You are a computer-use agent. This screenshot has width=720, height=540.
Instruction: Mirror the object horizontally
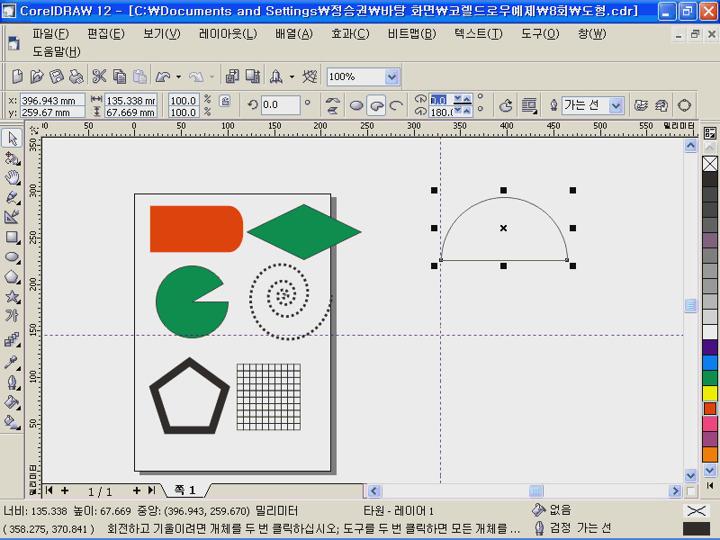(333, 99)
